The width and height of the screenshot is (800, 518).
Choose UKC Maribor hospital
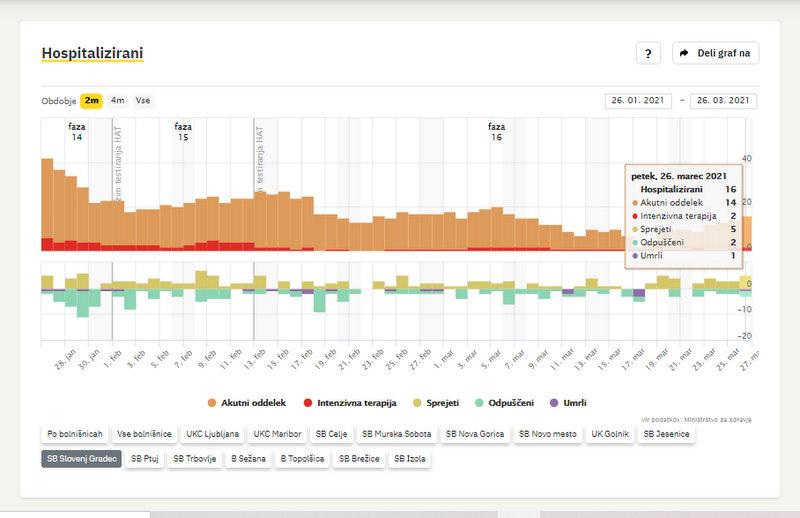[x=276, y=435]
